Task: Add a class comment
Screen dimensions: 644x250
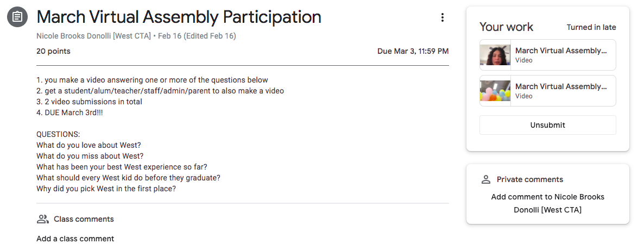Action: [x=75, y=239]
